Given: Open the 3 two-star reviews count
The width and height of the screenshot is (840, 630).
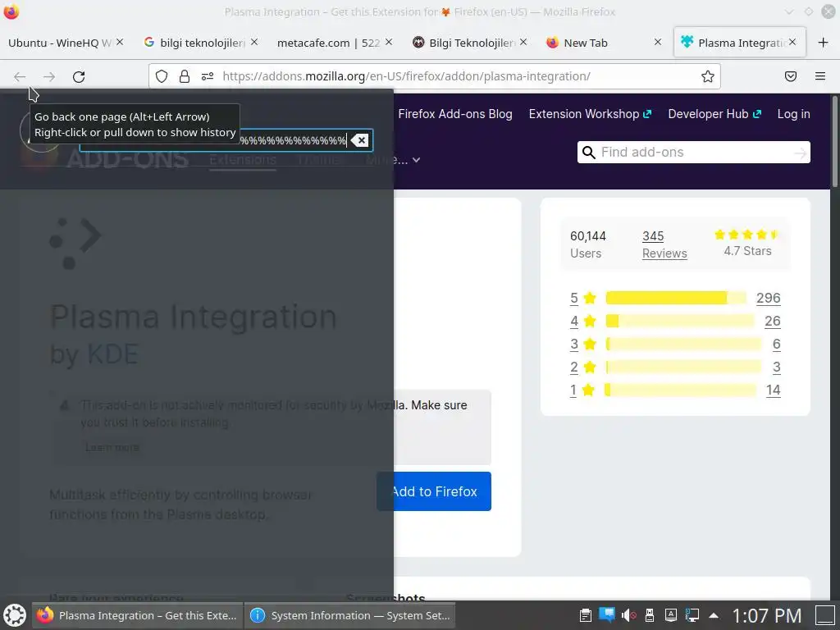Looking at the screenshot, I should 776,367.
